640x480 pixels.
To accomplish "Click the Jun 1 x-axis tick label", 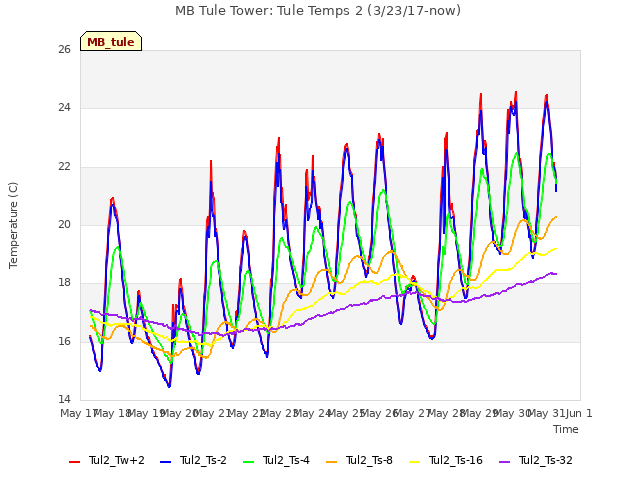I will 579,413.
